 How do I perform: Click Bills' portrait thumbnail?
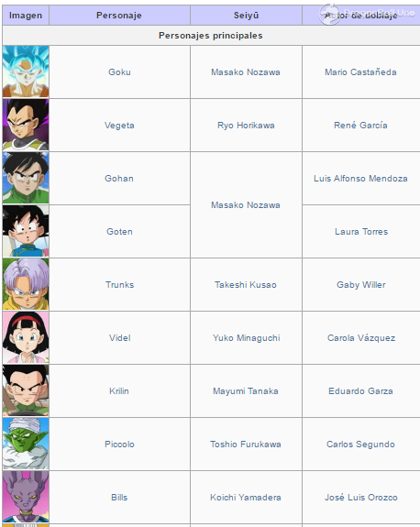pos(26,497)
